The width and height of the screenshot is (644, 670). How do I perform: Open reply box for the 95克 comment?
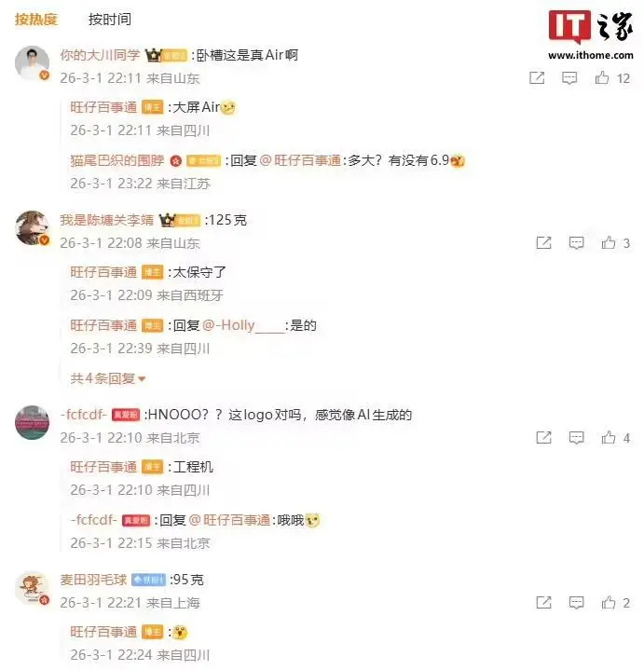click(577, 603)
